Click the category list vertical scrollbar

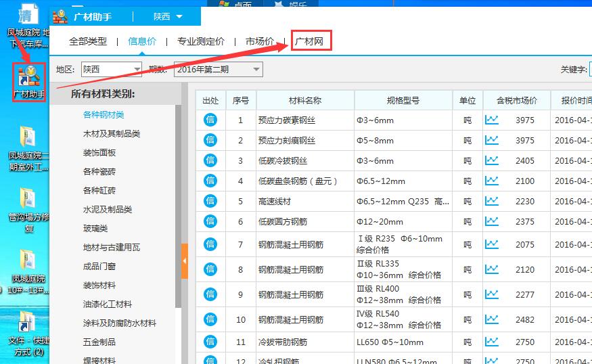[x=178, y=206]
